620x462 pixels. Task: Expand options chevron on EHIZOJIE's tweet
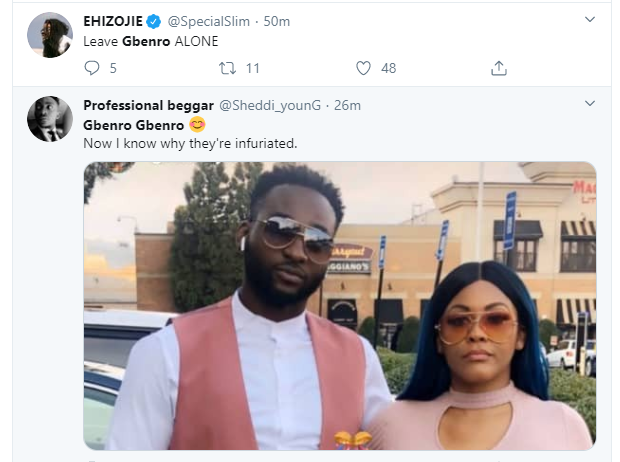pyautogui.click(x=590, y=19)
